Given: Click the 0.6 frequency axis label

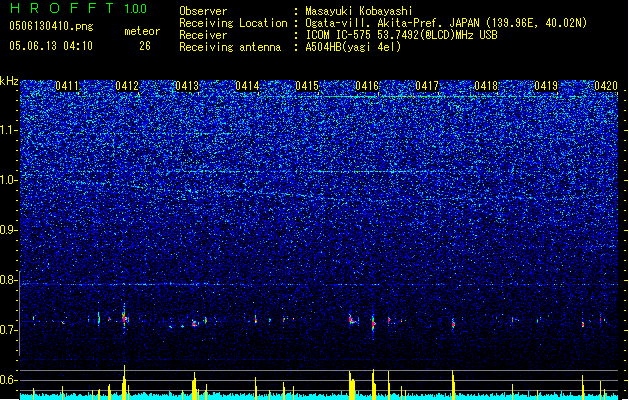Looking at the screenshot, I should pyautogui.click(x=9, y=380).
